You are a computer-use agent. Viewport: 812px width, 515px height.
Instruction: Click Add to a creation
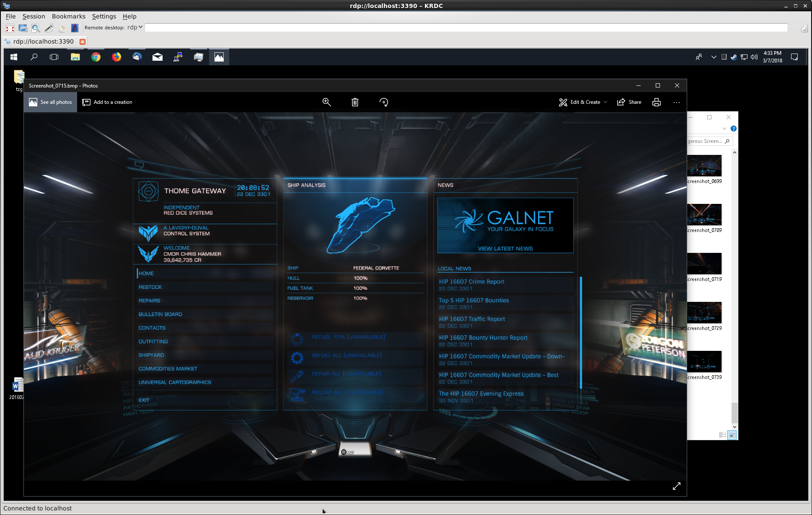pos(107,102)
